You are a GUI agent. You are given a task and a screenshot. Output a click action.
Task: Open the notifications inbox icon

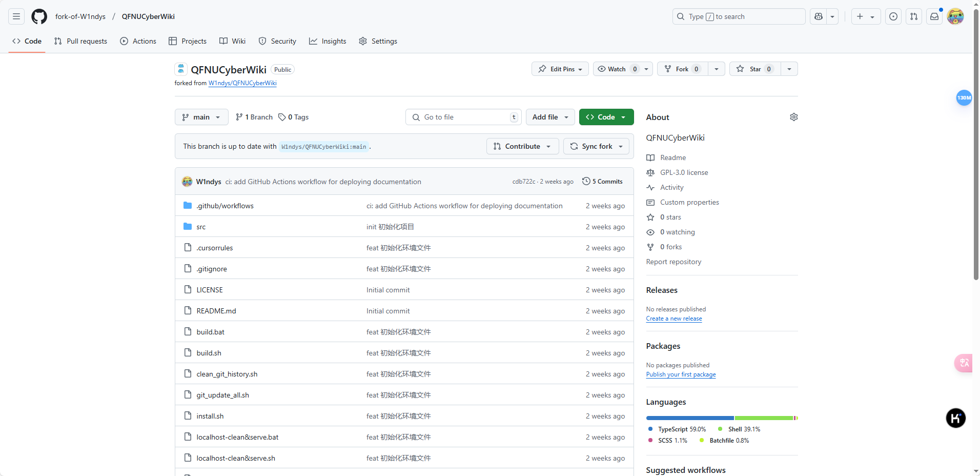tap(934, 16)
